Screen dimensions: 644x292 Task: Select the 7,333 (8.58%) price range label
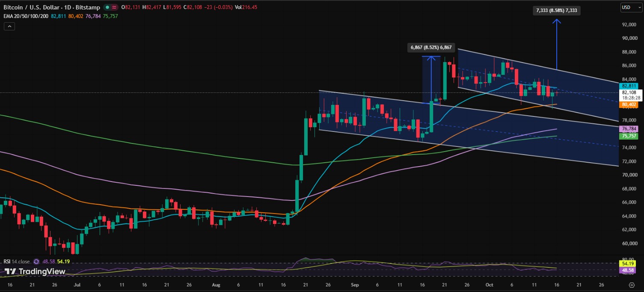pos(556,10)
